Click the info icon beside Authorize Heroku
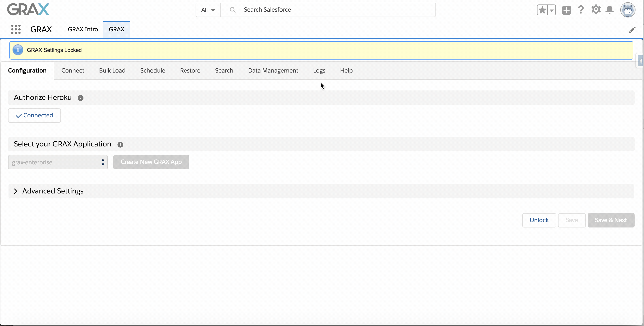The height and width of the screenshot is (326, 644). point(80,98)
